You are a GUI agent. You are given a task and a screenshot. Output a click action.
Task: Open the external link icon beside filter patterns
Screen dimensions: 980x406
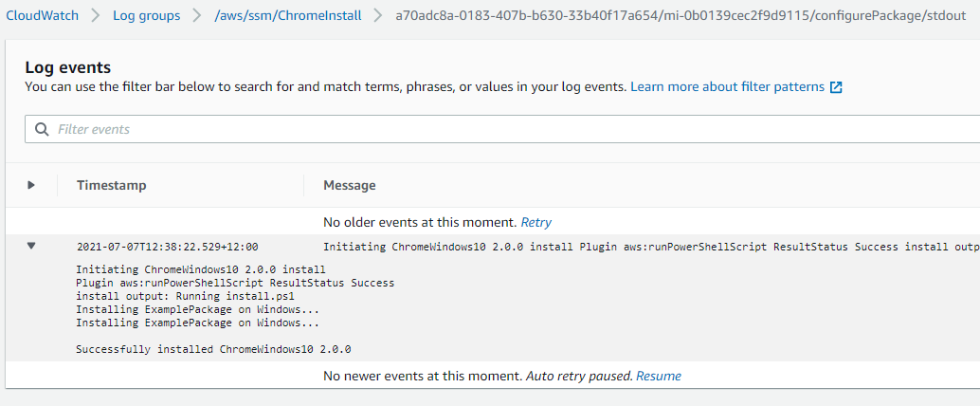click(x=836, y=87)
